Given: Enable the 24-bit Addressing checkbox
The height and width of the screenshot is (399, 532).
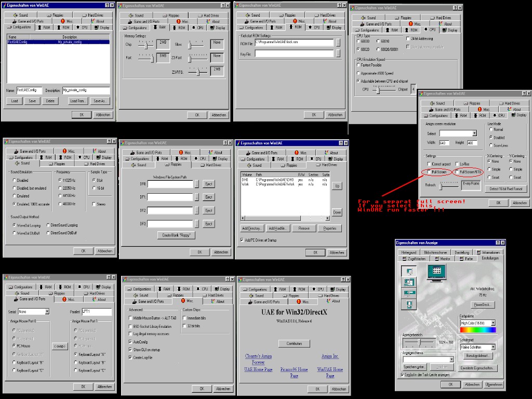Looking at the screenshot, I should pos(408,38).
